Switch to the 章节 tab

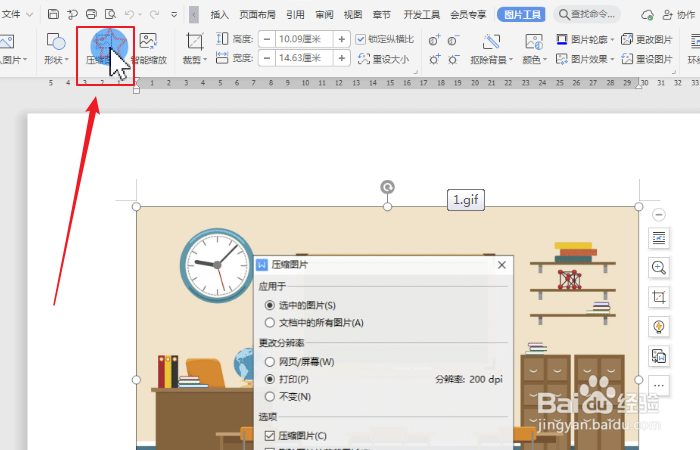coord(382,15)
